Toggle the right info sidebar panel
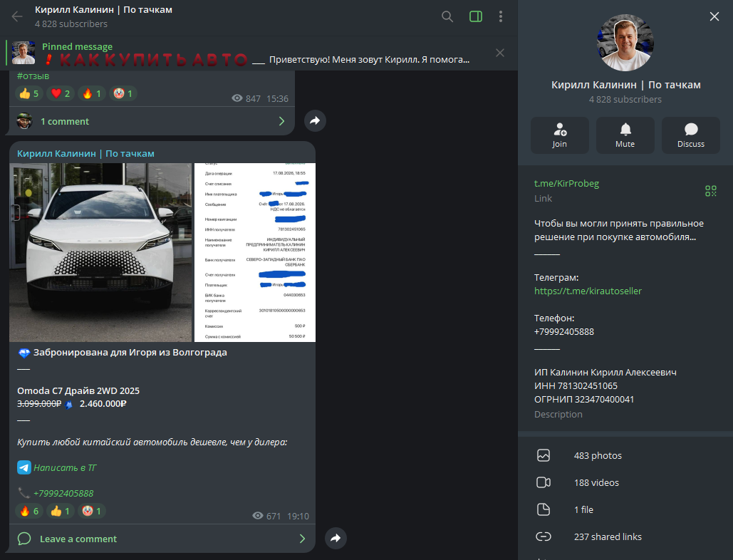This screenshot has height=560, width=733. tap(476, 17)
